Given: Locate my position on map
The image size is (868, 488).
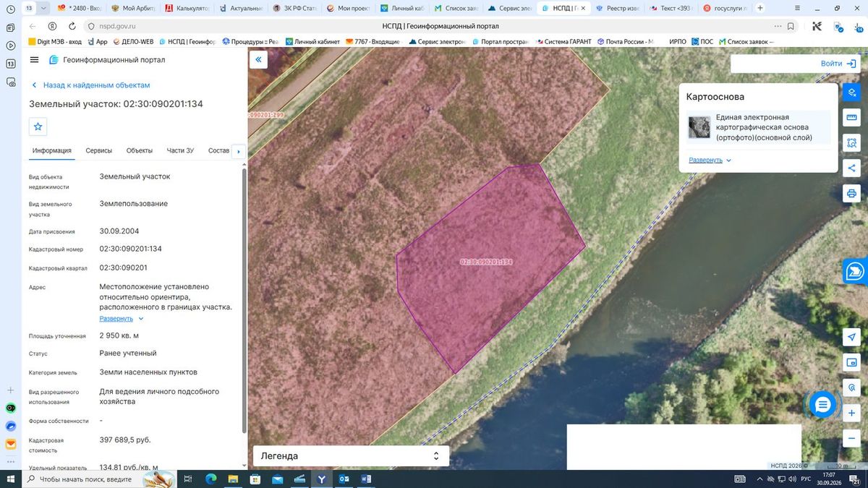Looking at the screenshot, I should pyautogui.click(x=851, y=337).
